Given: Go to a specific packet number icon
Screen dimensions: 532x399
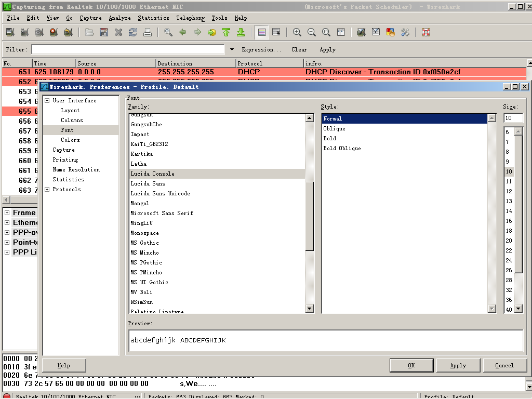Looking at the screenshot, I should 212,32.
